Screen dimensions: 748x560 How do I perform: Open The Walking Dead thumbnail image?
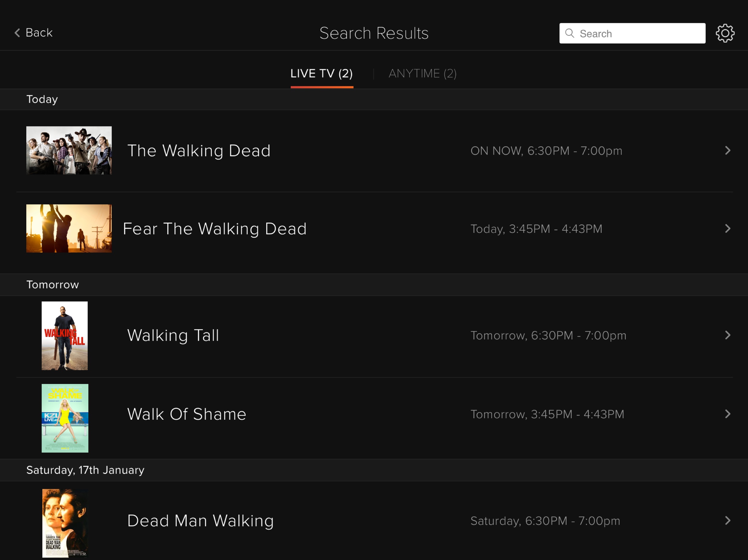[69, 150]
